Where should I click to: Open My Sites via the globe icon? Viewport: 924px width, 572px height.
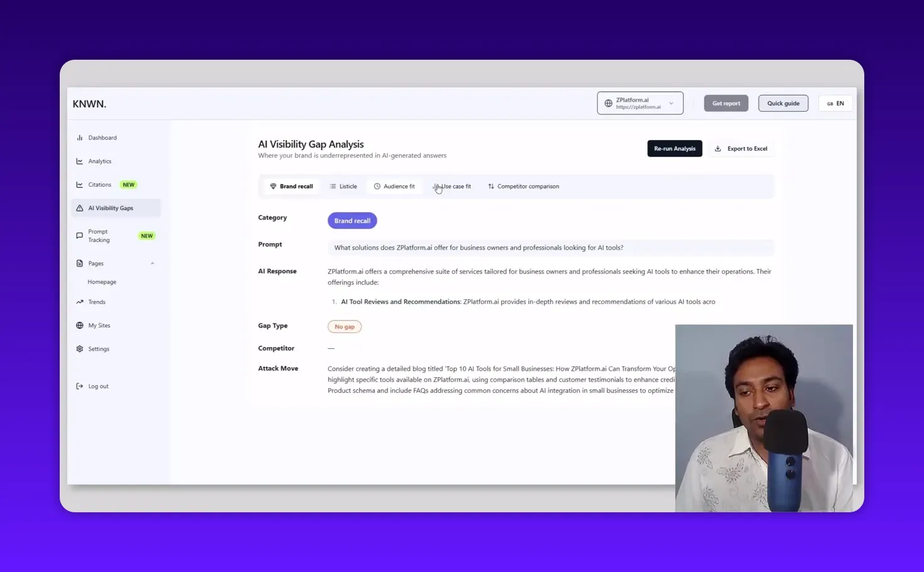[80, 325]
